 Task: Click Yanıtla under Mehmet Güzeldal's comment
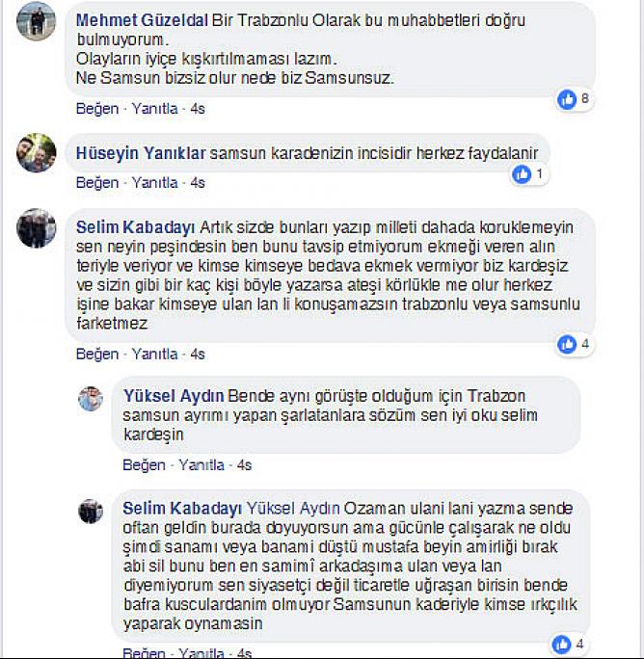tap(154, 109)
